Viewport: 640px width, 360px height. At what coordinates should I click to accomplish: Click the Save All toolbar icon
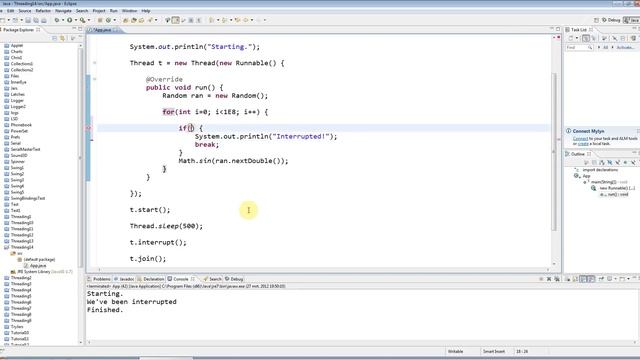(x=36, y=20)
